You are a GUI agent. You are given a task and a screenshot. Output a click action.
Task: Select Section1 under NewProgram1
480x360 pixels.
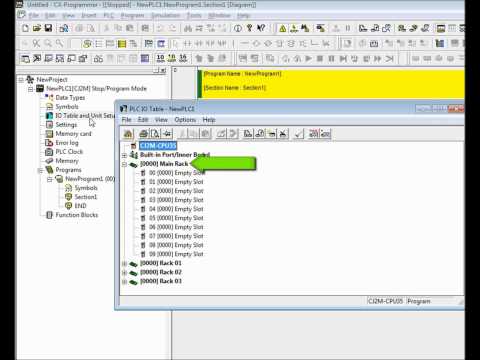pyautogui.click(x=86, y=197)
